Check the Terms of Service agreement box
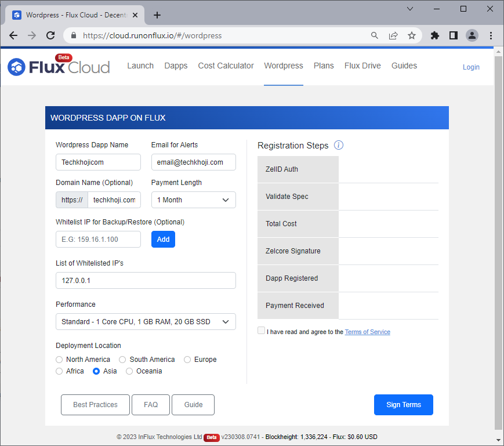 pos(262,331)
